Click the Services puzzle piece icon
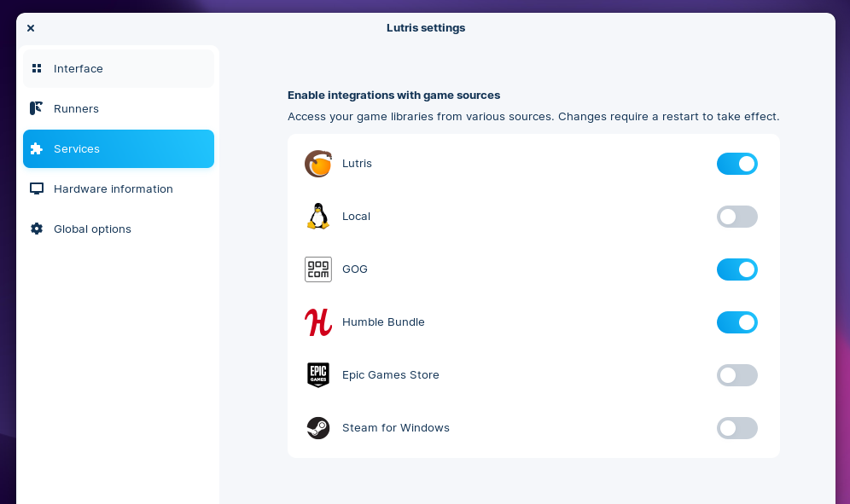The height and width of the screenshot is (504, 850). pos(36,148)
